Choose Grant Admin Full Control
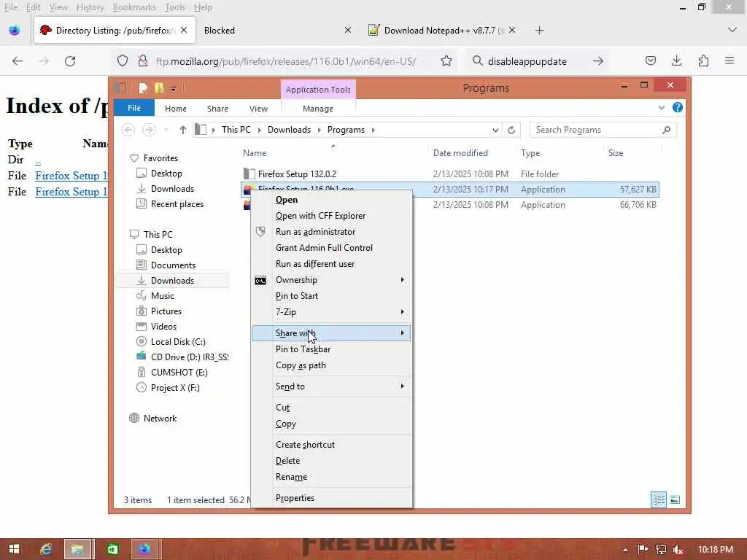Image resolution: width=747 pixels, height=560 pixels. click(x=331, y=248)
